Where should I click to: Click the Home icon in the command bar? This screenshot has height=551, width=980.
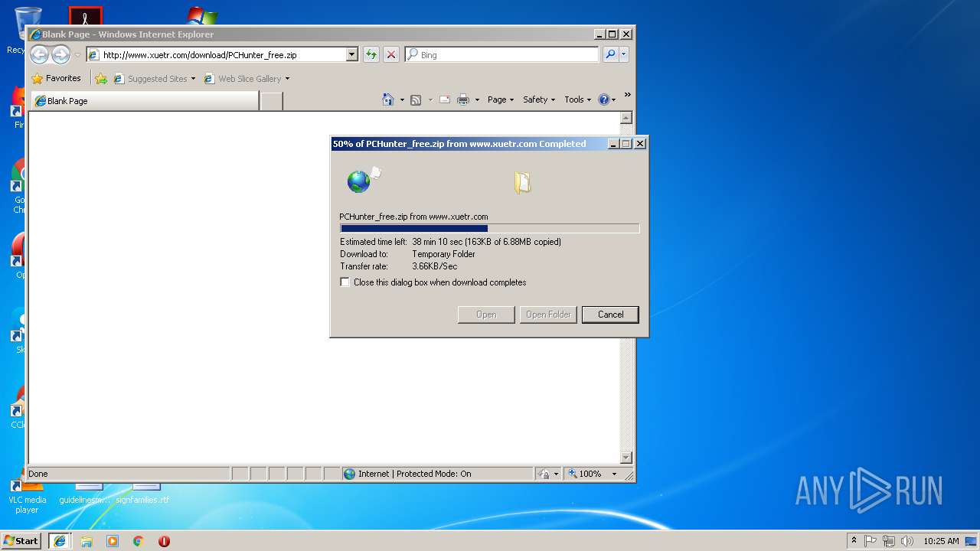click(x=388, y=99)
